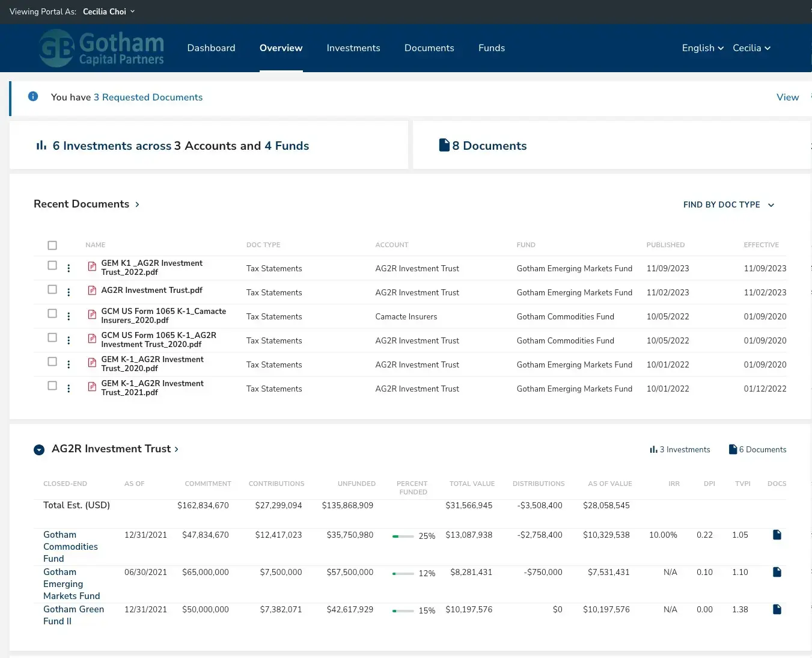Check the select-all checkbox in documents header
Image resolution: width=812 pixels, height=658 pixels.
point(52,245)
